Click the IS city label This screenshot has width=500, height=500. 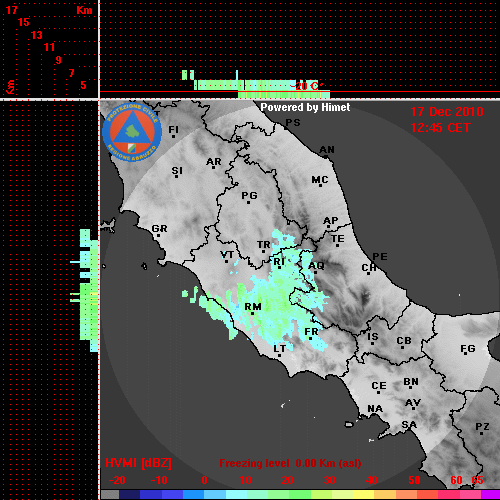[373, 337]
